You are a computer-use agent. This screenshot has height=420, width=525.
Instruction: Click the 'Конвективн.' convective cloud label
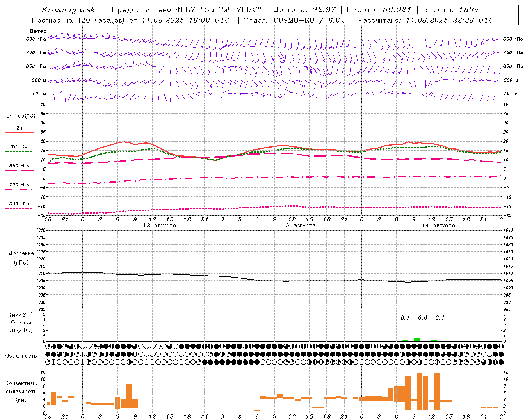pos(21,383)
